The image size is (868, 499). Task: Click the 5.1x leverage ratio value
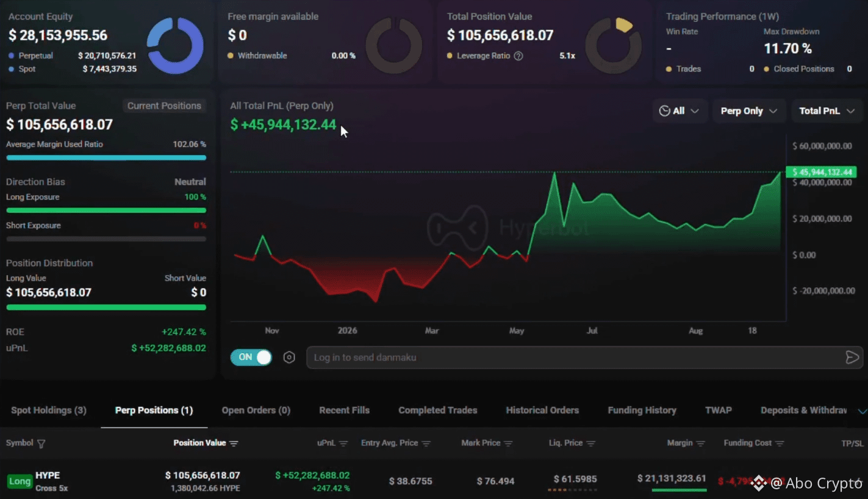(x=567, y=56)
